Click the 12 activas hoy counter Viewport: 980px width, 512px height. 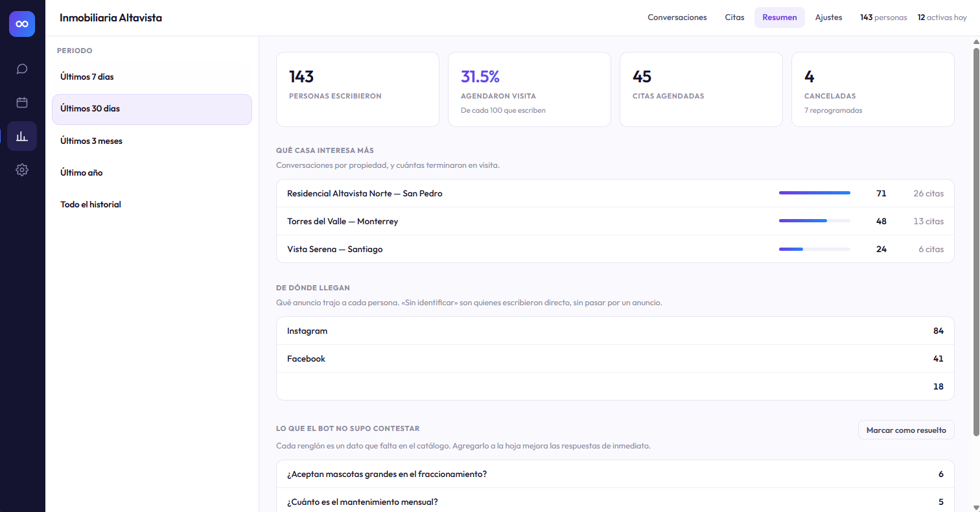942,17
